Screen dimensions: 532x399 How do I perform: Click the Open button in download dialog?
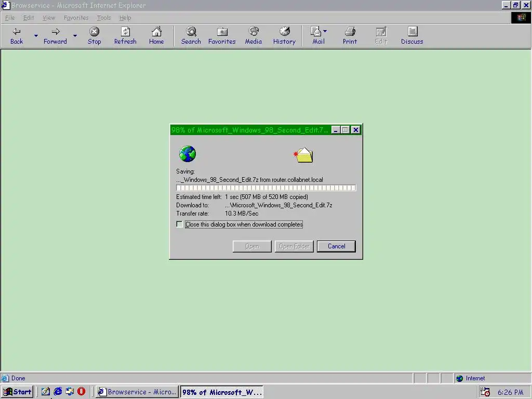[252, 246]
